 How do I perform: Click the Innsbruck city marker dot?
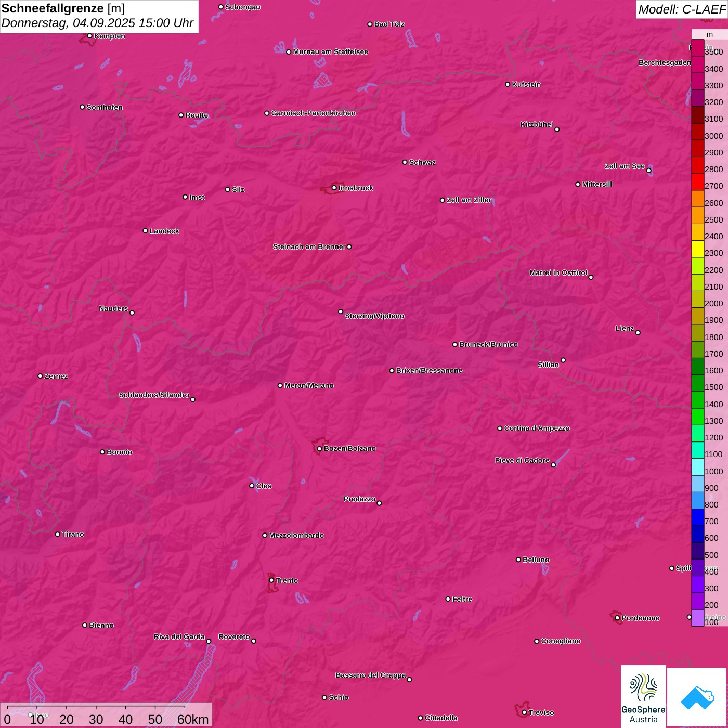pyautogui.click(x=334, y=188)
